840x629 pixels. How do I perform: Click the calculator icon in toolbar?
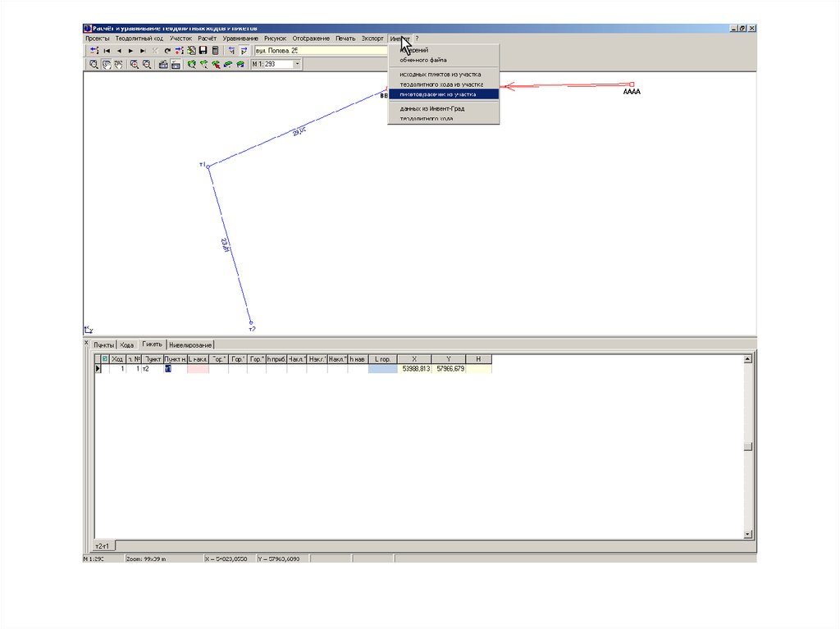215,51
